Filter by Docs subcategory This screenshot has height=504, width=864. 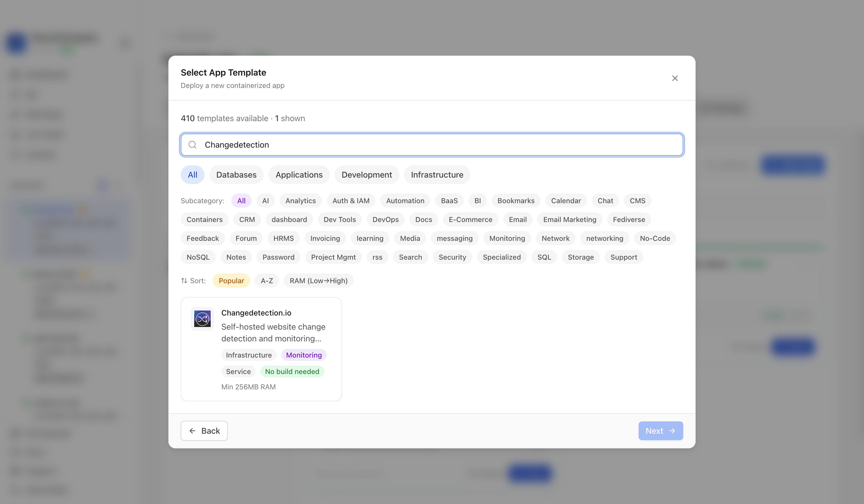[x=423, y=219]
